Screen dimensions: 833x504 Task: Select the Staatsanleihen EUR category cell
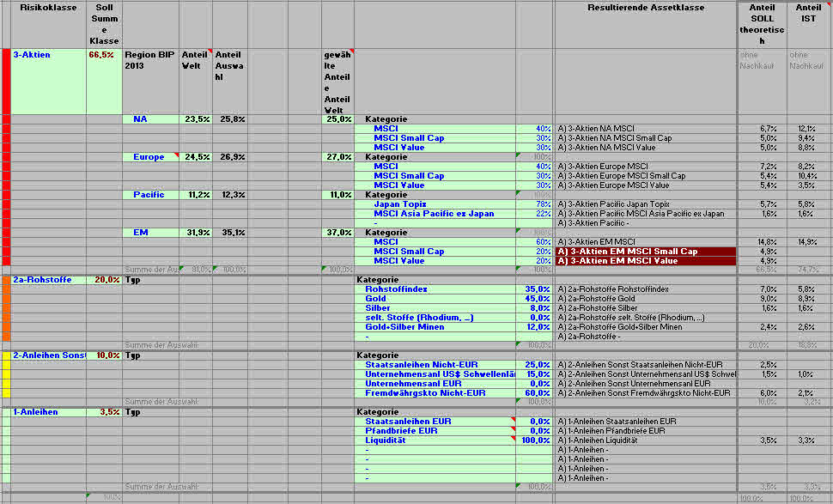(435, 422)
